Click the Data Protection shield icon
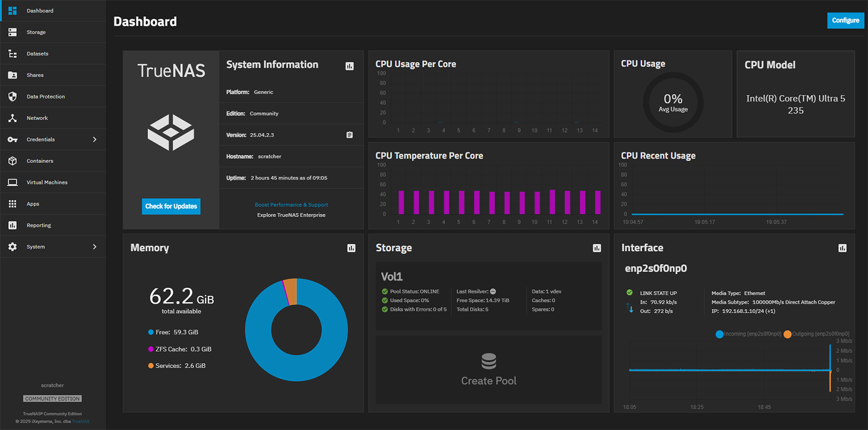The height and width of the screenshot is (430, 868). (x=12, y=97)
